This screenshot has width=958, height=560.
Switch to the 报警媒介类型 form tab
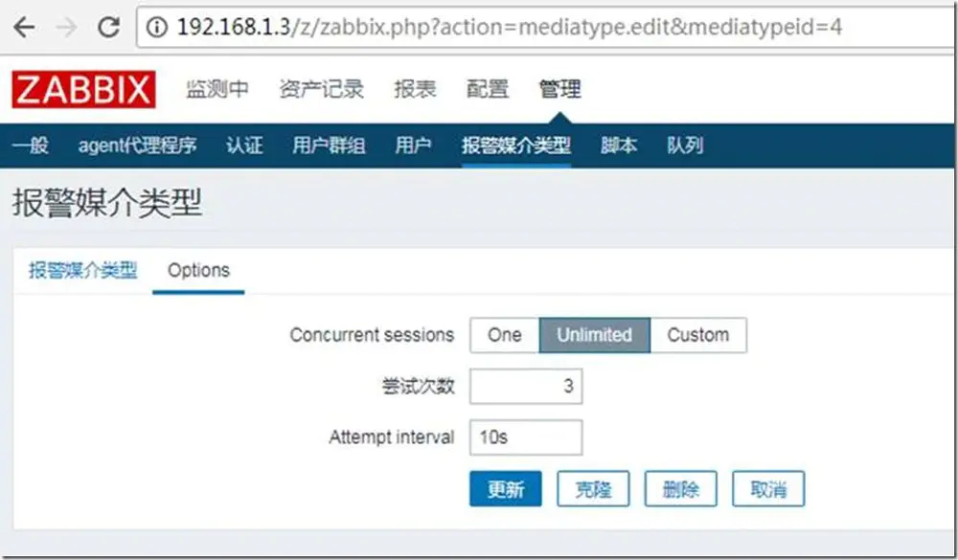pyautogui.click(x=82, y=271)
